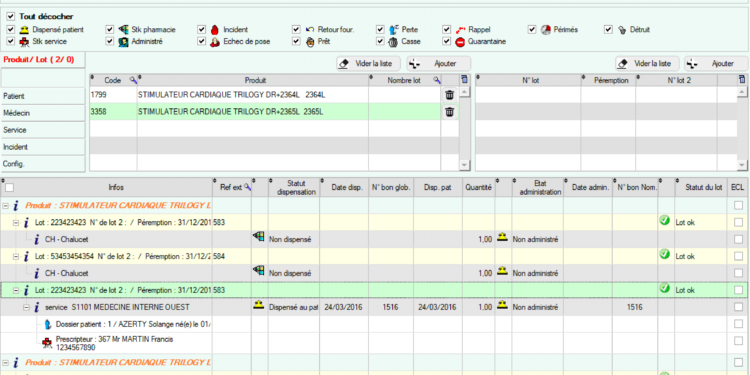Collapse the second Produit STIMULATEUR CARDIAQUE node
The width and height of the screenshot is (750, 375).
pos(5,362)
